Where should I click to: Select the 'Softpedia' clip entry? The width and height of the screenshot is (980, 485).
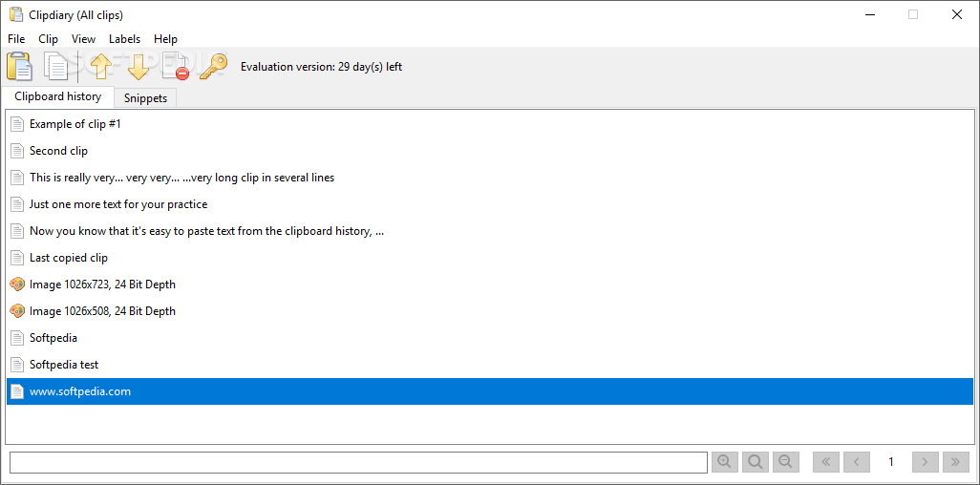click(x=490, y=338)
